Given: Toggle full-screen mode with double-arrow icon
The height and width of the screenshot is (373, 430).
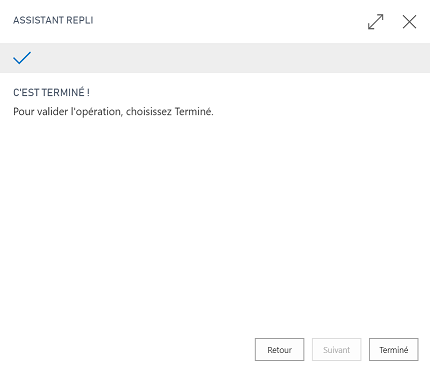Looking at the screenshot, I should (x=375, y=22).
